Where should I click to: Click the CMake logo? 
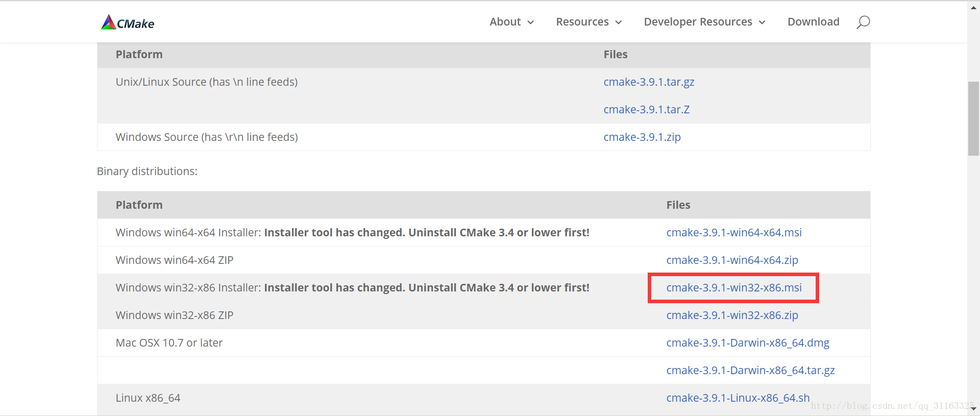coord(128,22)
